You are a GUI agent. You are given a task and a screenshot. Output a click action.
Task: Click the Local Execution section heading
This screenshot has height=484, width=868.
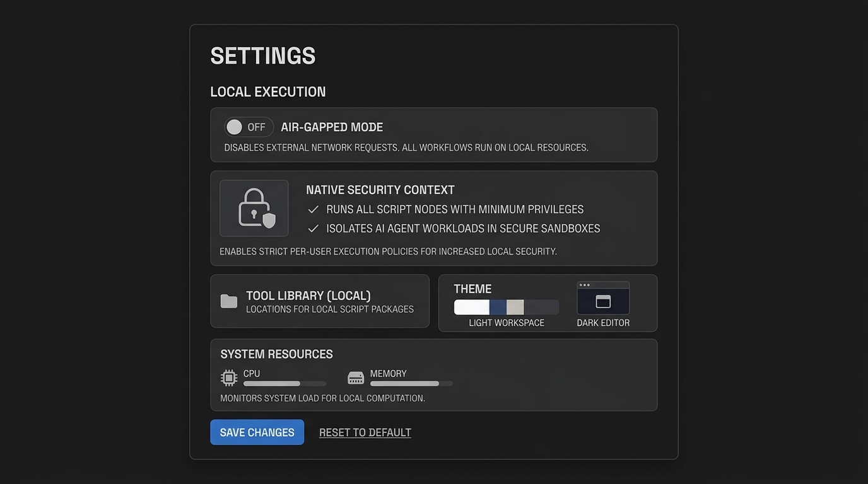pos(268,92)
